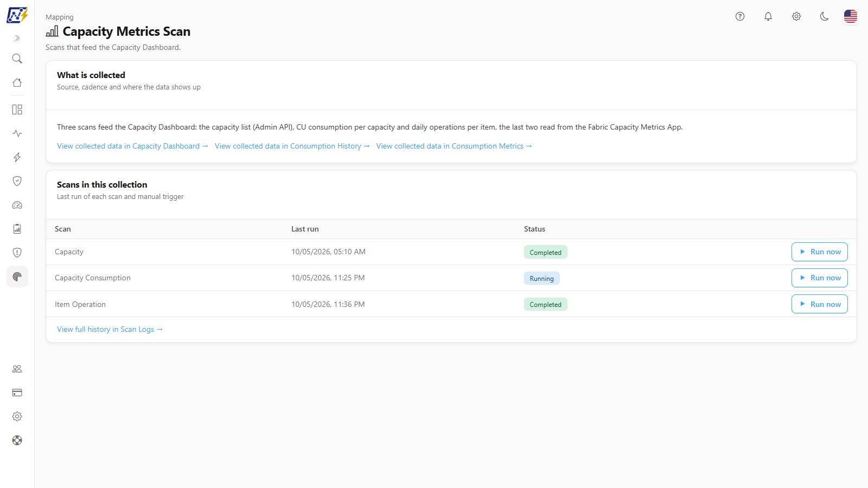Go to the home icon in the sidebar

pos(17,82)
